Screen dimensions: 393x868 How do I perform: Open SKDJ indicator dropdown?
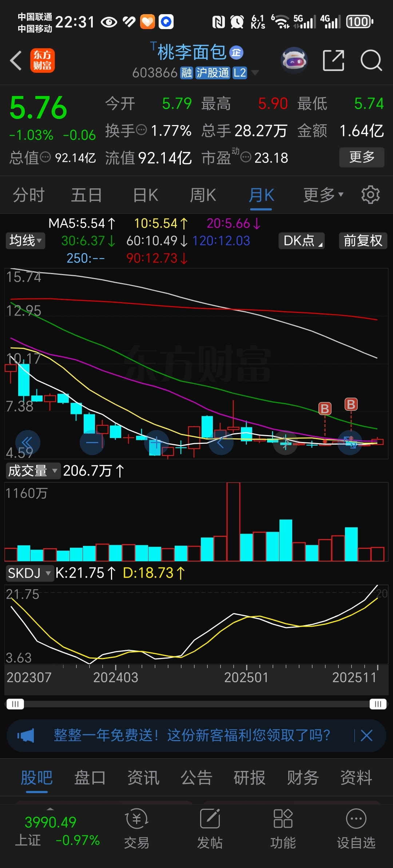(x=29, y=573)
